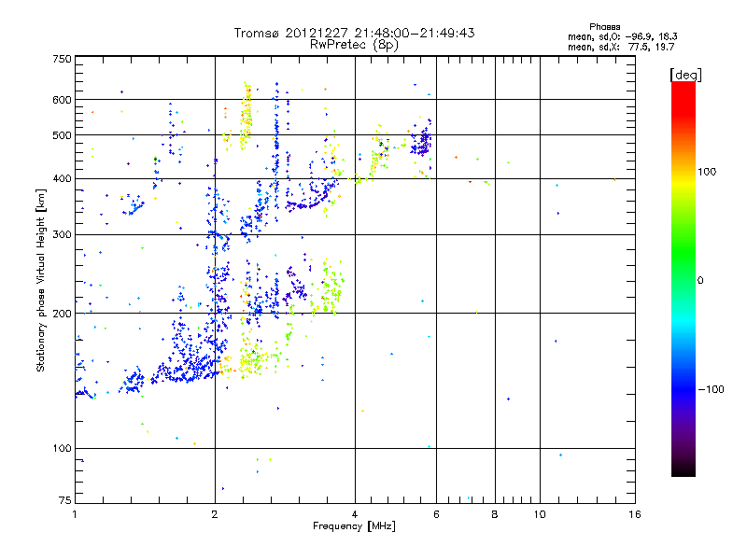This screenshot has width=747, height=560.
Task: Click the 'Phases' header text
Action: coord(604,27)
